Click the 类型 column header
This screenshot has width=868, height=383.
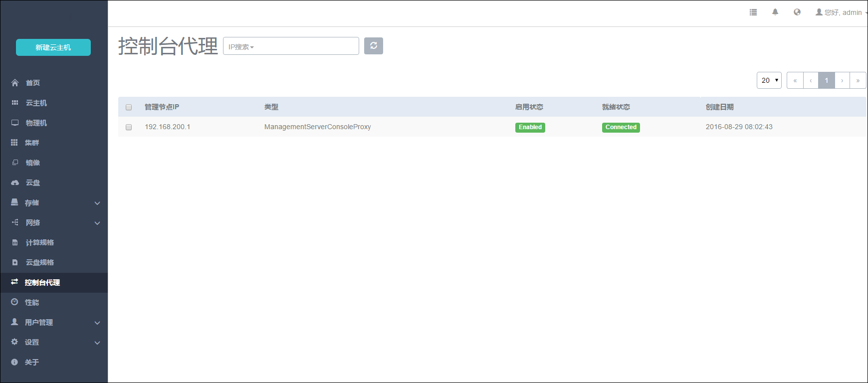click(271, 107)
